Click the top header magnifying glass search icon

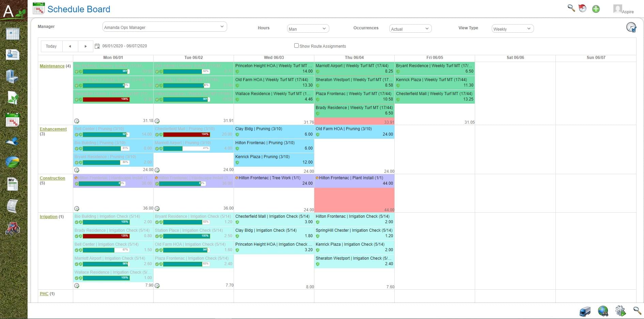pos(571,8)
